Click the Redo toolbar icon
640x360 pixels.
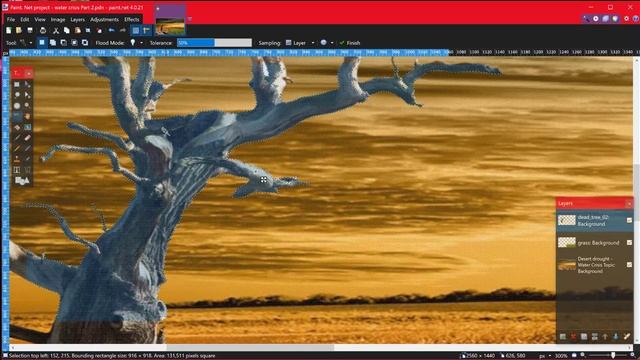click(122, 31)
